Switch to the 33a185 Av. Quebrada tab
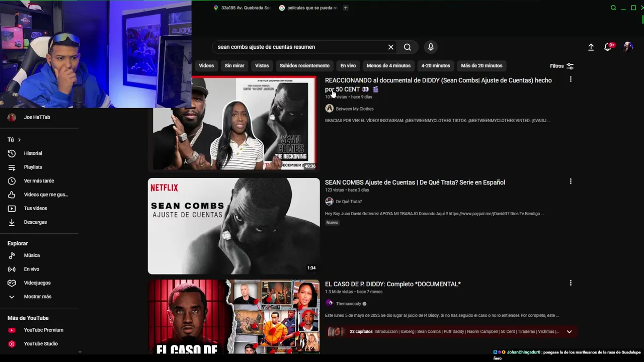Viewport: 644px width, 362px height. click(242, 8)
